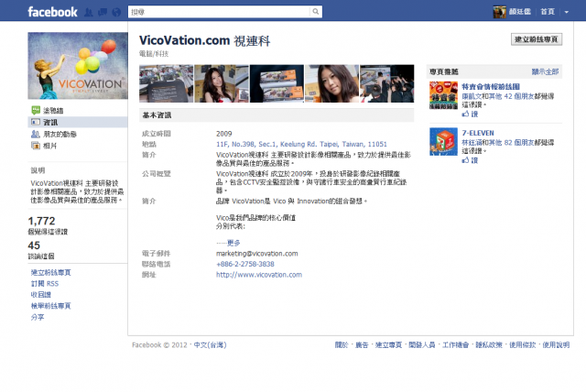Click the VicoVation.com page title

[205, 40]
